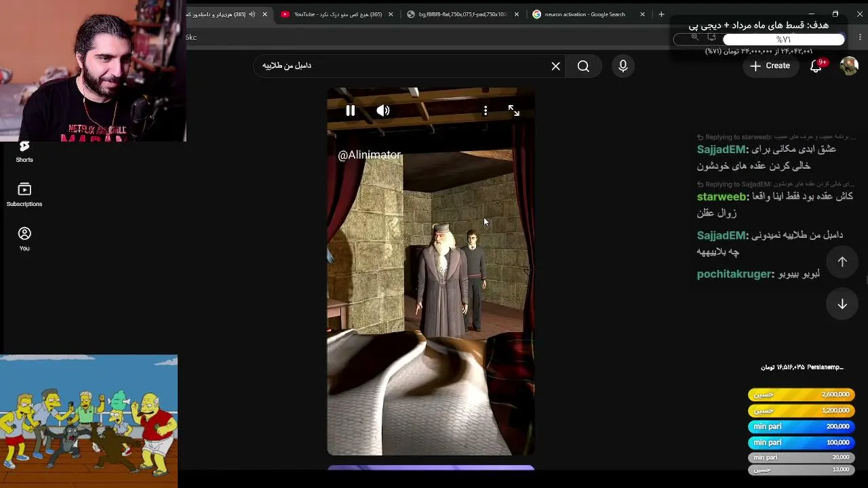
Task: Click the min pari 20,000 donation entry
Action: 802,457
